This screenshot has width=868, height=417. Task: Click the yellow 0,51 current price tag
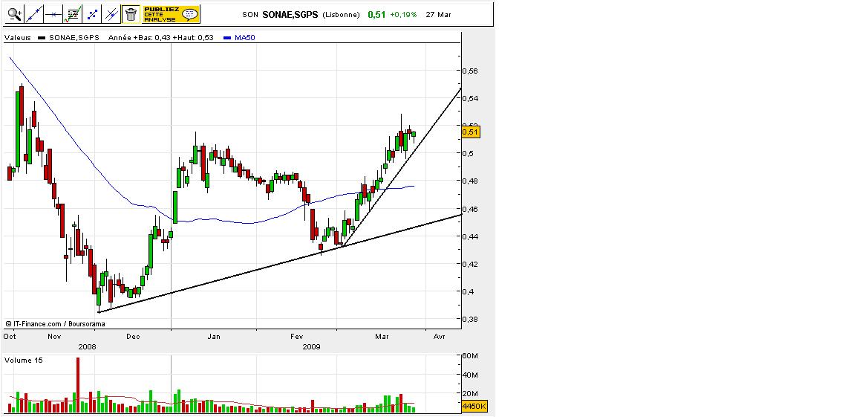(471, 132)
